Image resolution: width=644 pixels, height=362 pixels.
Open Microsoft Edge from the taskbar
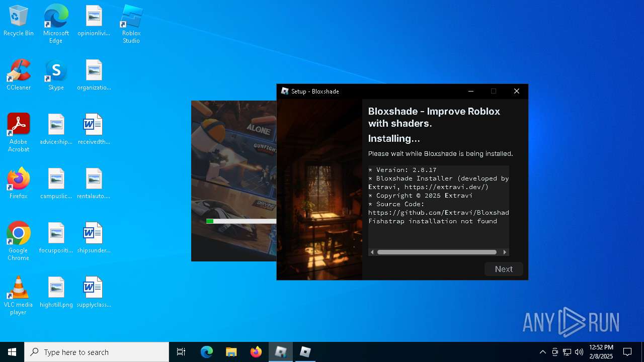[207, 352]
